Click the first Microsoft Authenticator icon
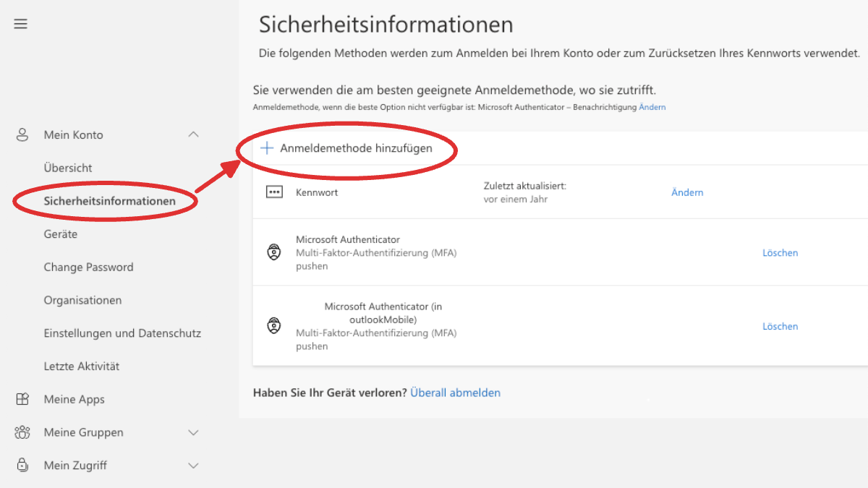Screen dimensions: 868x488 (274, 253)
